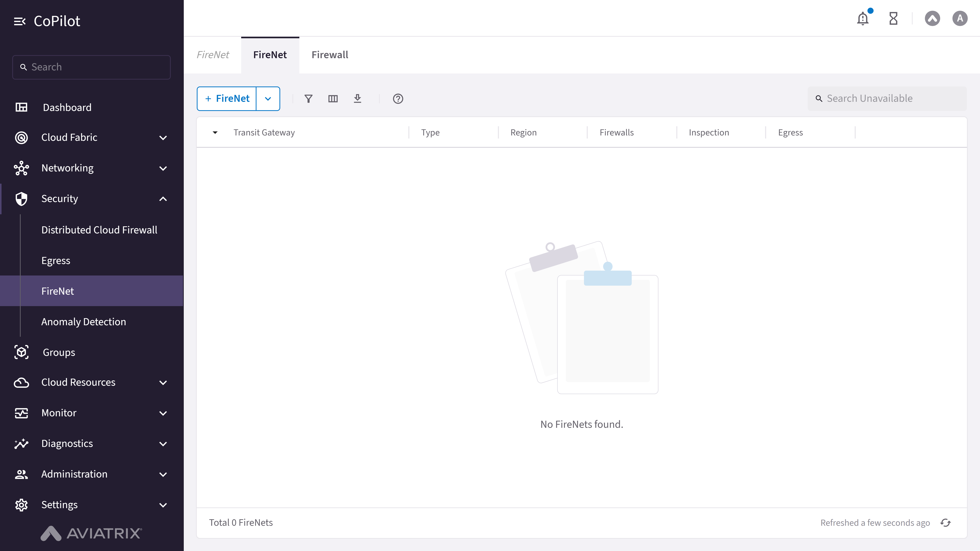
Task: Click the Monitor icon in sidebar
Action: coord(21,413)
